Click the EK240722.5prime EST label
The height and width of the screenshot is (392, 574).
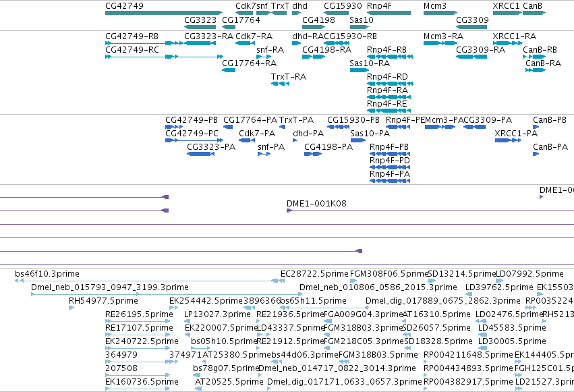(142, 342)
